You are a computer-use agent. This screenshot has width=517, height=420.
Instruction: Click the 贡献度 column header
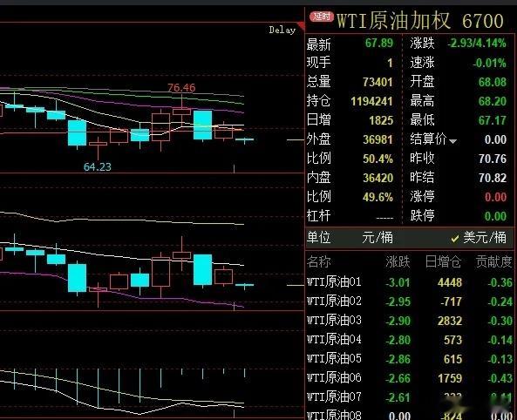click(493, 261)
